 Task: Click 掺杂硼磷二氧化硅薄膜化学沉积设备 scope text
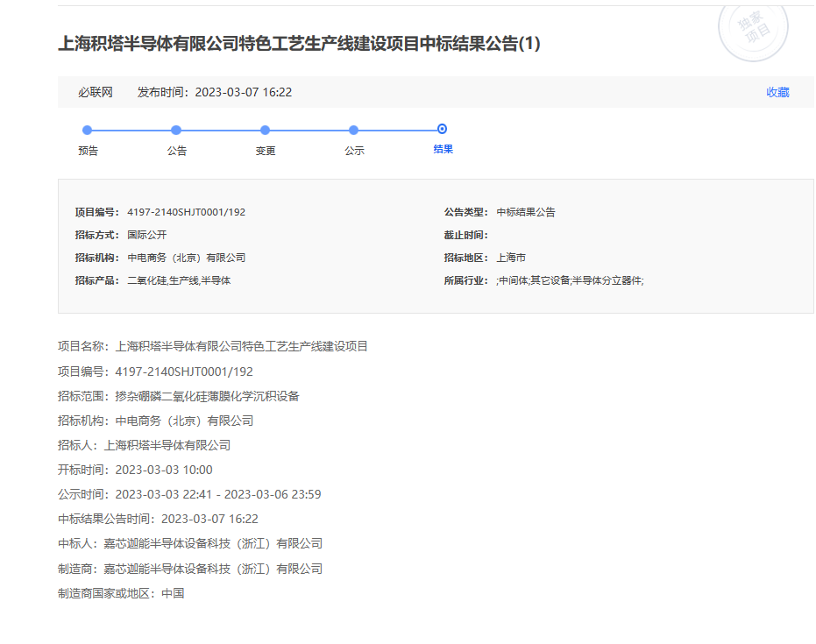point(207,396)
